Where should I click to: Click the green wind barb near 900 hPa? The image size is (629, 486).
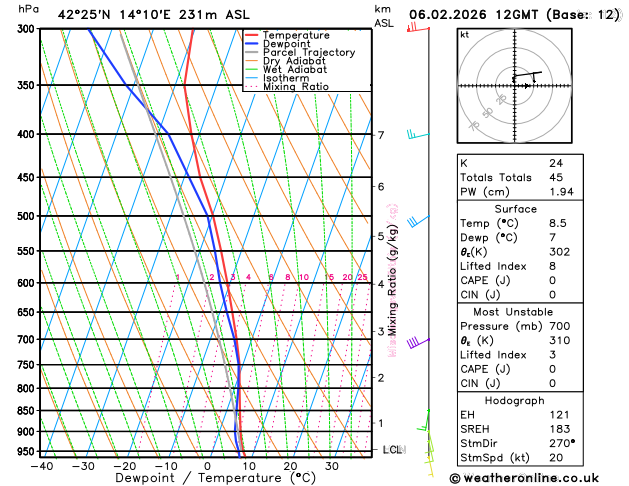424,420
